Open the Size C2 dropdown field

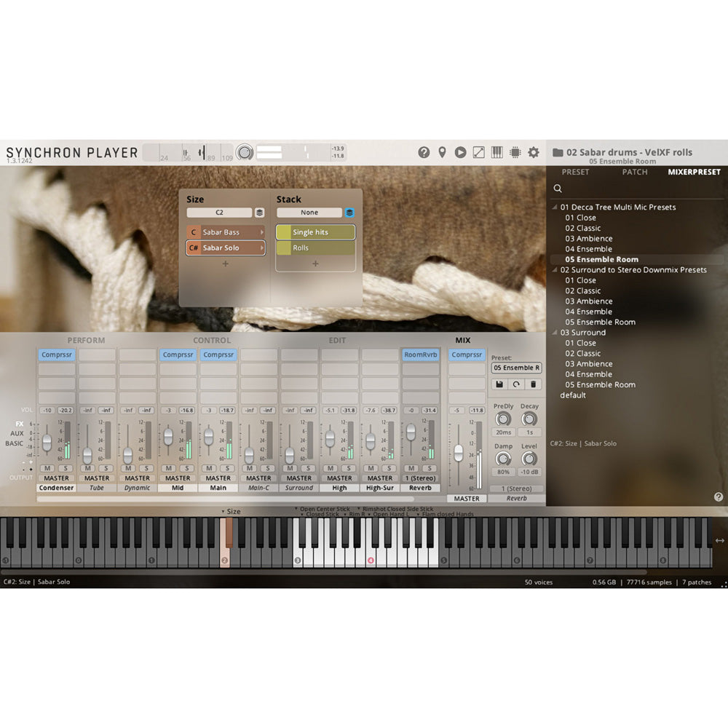tap(219, 213)
